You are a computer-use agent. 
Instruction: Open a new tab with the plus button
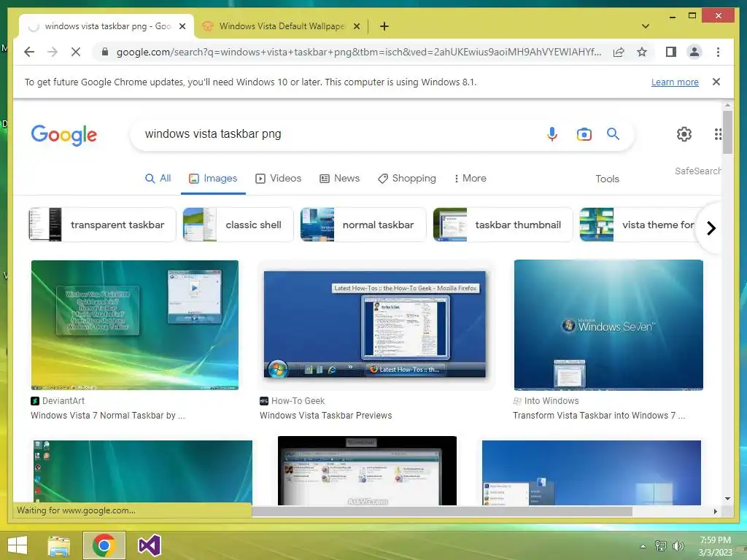[x=384, y=26]
